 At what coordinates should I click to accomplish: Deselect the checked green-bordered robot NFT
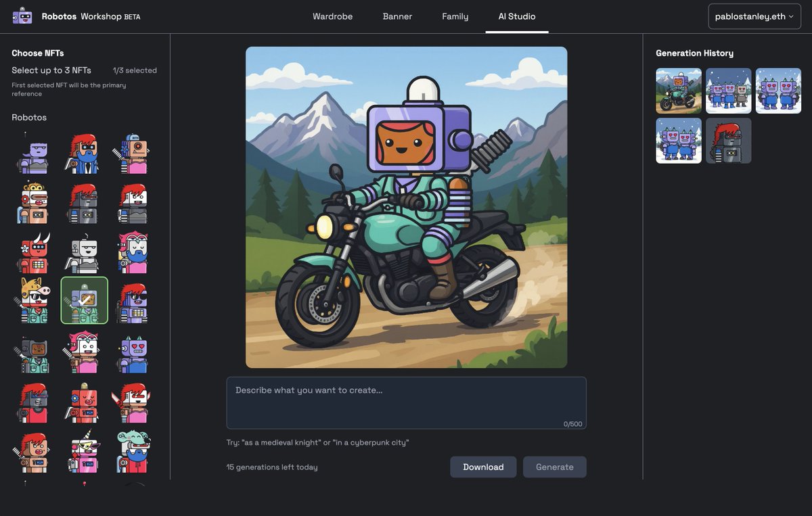click(85, 300)
